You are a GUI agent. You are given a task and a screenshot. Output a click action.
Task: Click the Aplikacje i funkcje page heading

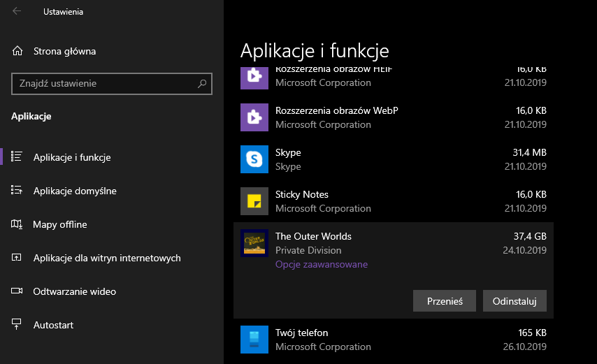(x=315, y=50)
